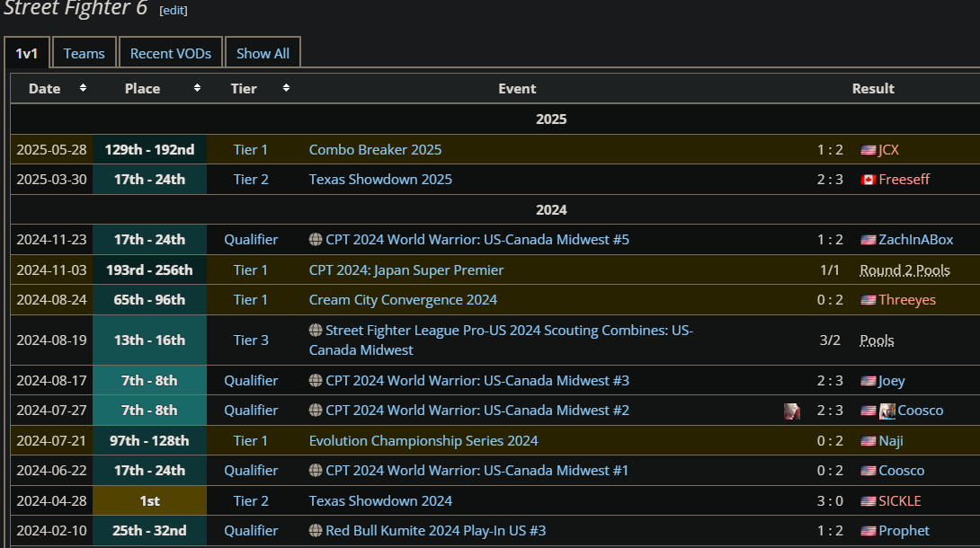The width and height of the screenshot is (980, 548).
Task: Click the "Round 2 Pools" result text
Action: [x=905, y=270]
